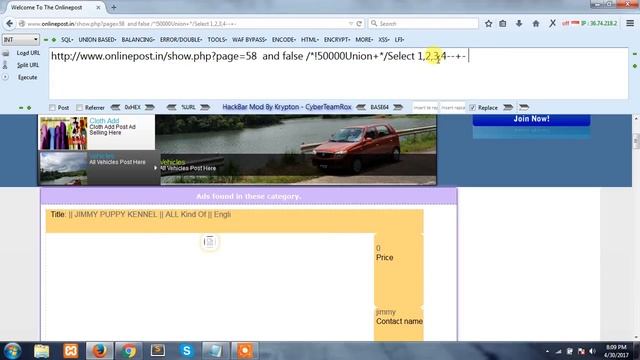This screenshot has height=360, width=640.
Task: Click the arrow right after the Replace label
Action: (x=508, y=107)
